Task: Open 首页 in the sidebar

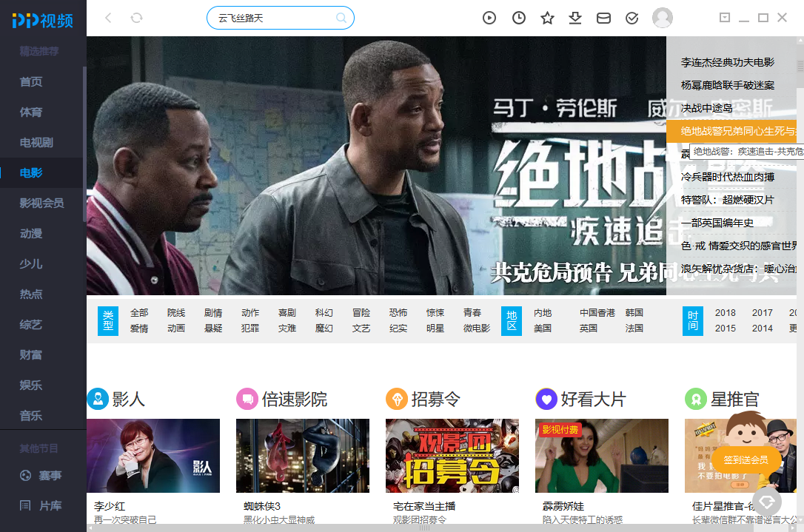Action: point(31,82)
